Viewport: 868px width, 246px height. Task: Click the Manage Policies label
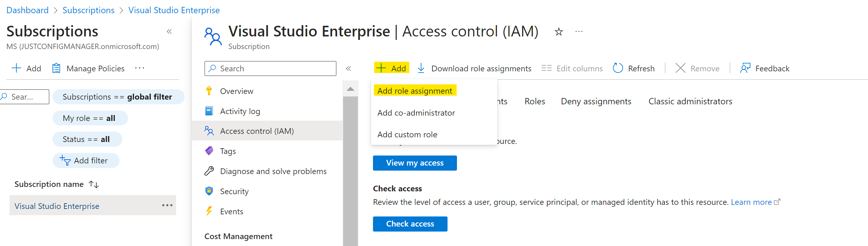click(95, 68)
